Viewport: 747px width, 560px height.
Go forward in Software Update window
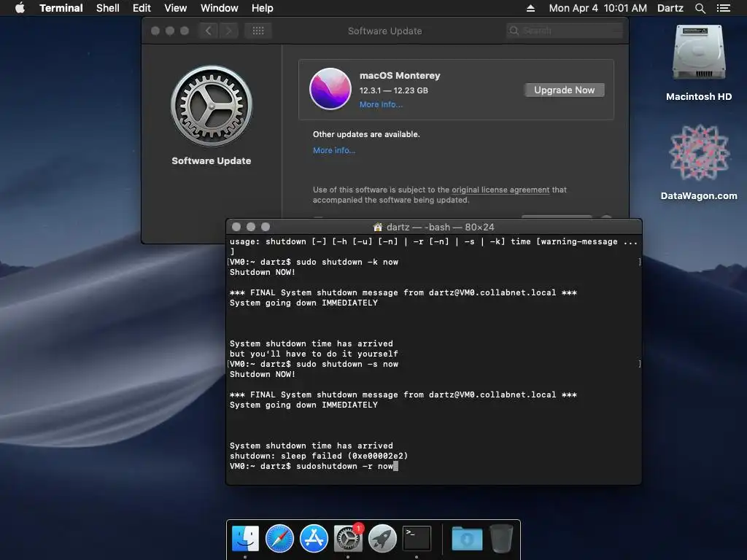click(x=228, y=31)
